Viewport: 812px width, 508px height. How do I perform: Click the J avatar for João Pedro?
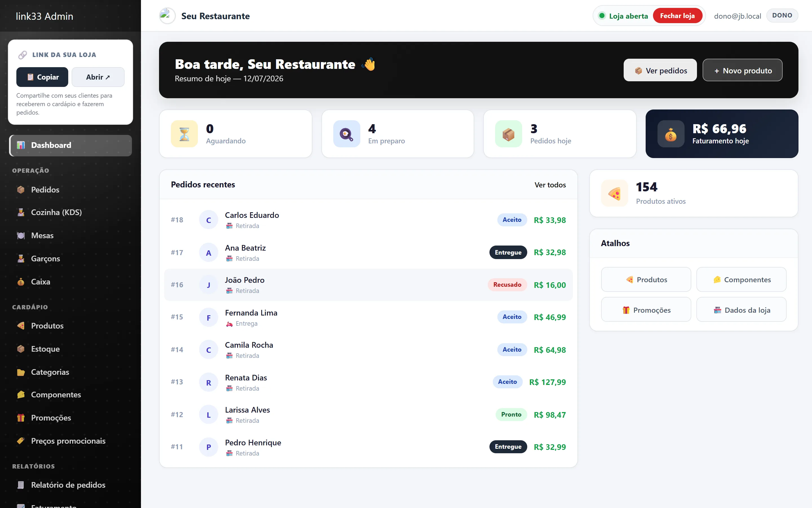208,285
